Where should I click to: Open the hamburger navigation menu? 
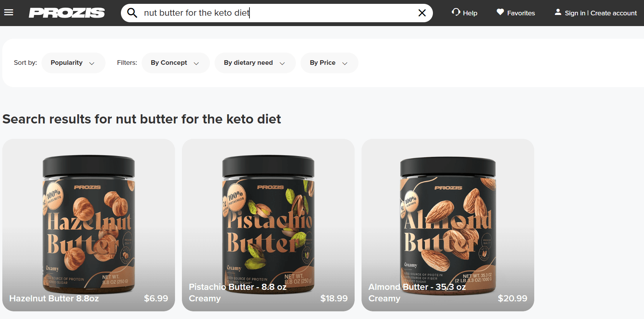click(8, 13)
